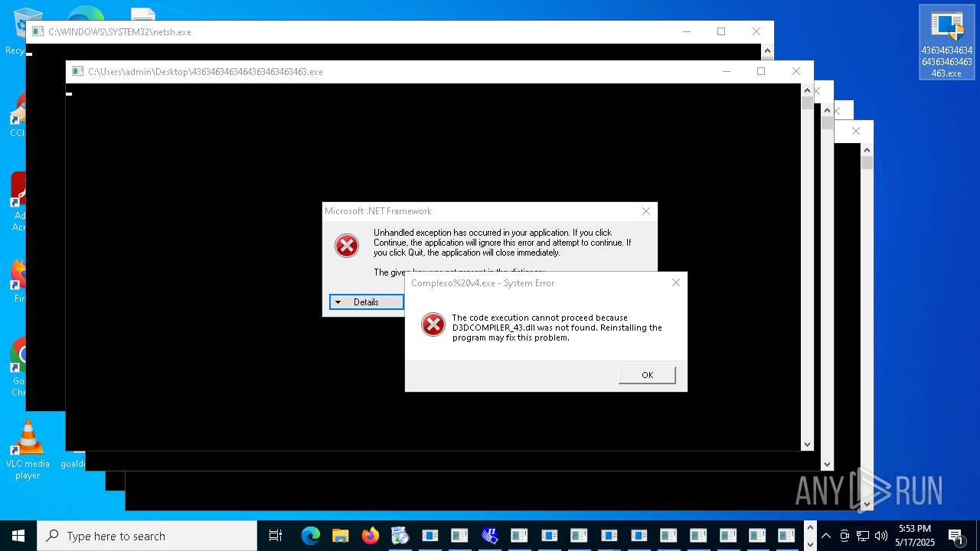
Task: Click the Type here to search box
Action: coord(147,536)
